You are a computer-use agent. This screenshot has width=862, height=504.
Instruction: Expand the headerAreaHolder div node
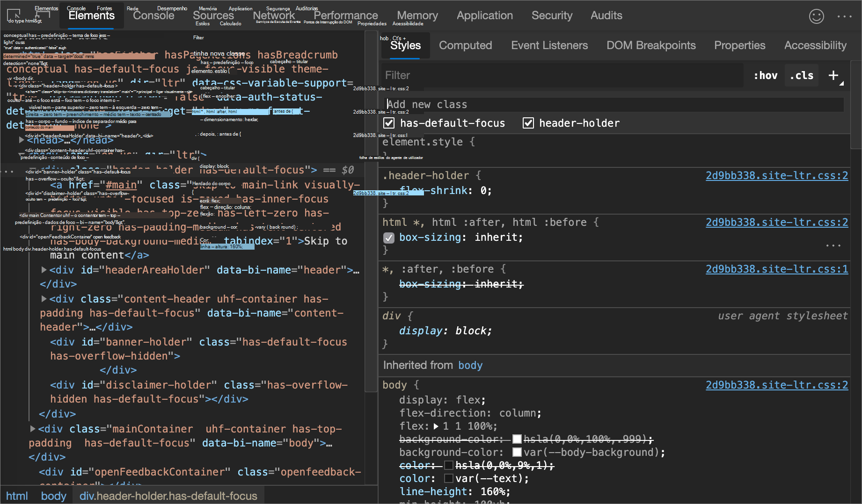44,270
